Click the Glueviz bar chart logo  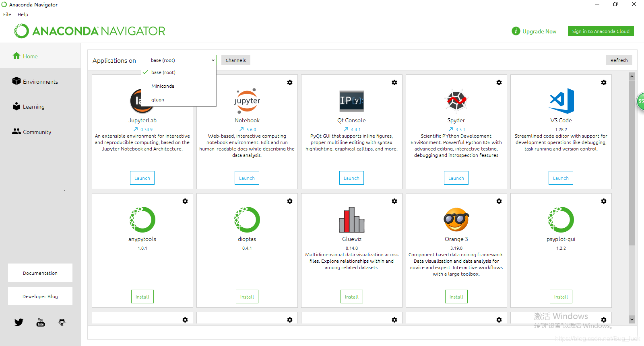coord(352,219)
